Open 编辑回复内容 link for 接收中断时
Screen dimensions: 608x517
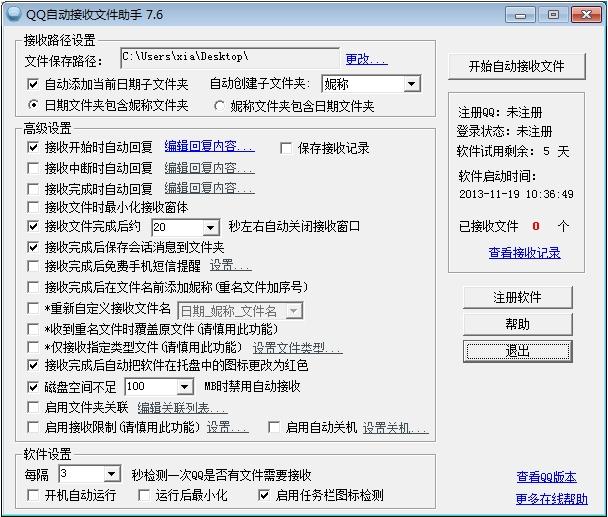point(209,168)
